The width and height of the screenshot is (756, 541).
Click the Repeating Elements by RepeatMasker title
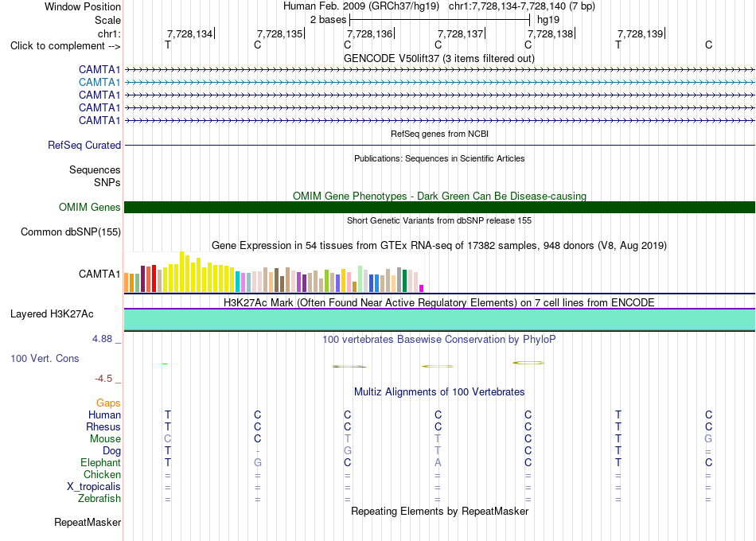440,511
